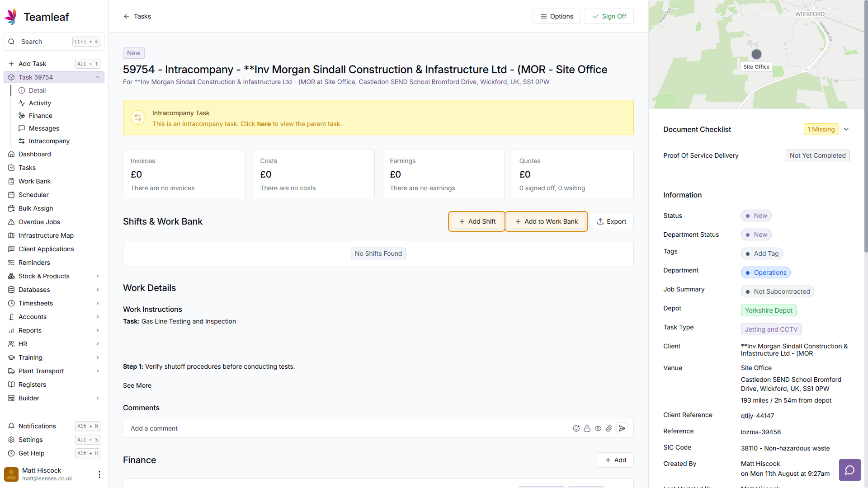Click the Department Status New pill

756,235
